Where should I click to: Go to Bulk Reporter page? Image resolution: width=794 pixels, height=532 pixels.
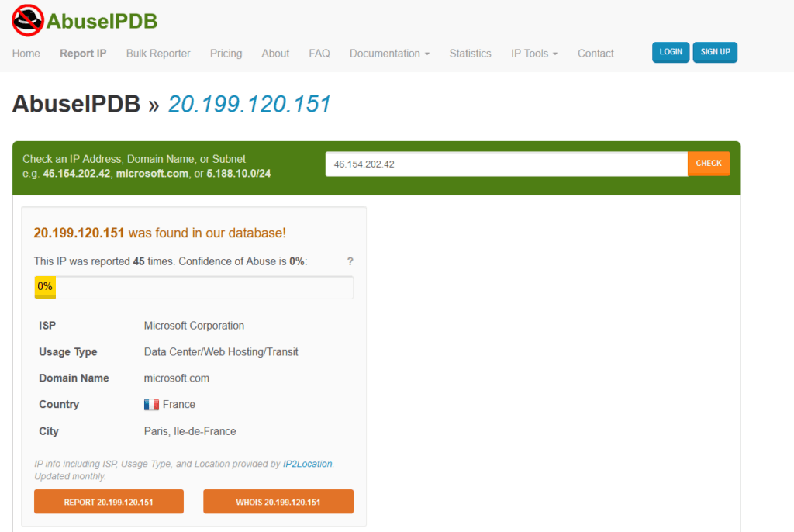[x=158, y=54]
